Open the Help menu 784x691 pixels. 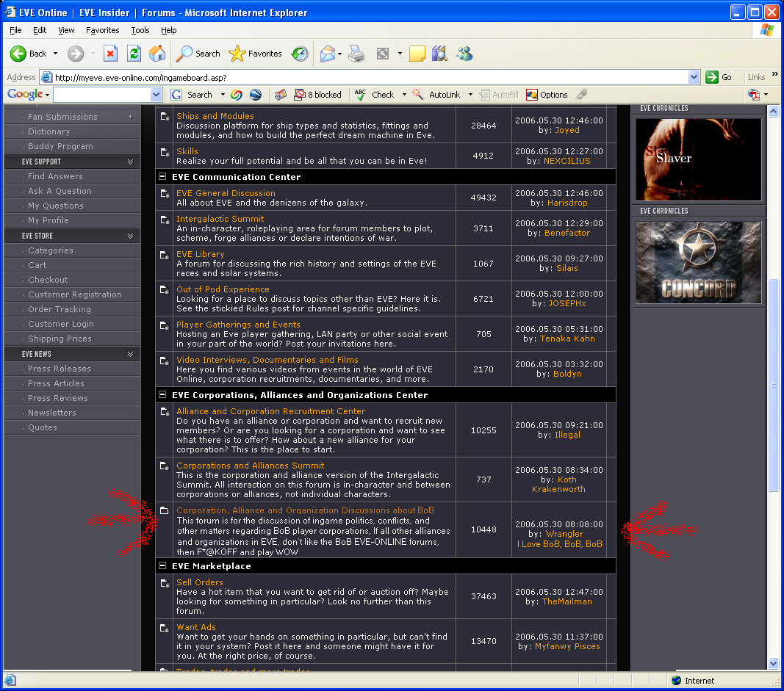pos(168,30)
